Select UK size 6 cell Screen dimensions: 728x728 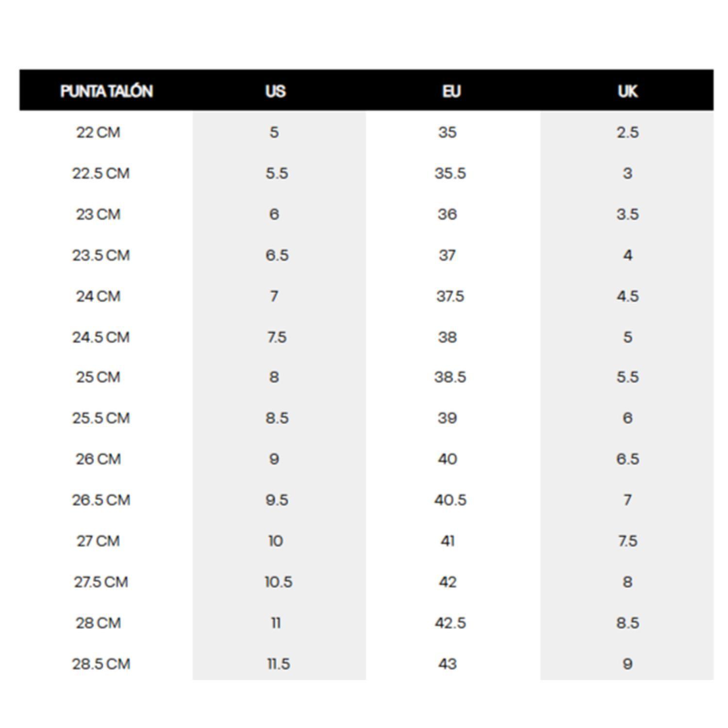click(628, 418)
